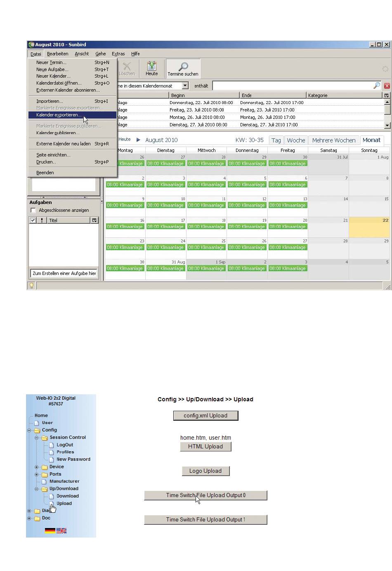Open the column picker of the event list
This screenshot has height=571, width=392.
click(387, 95)
